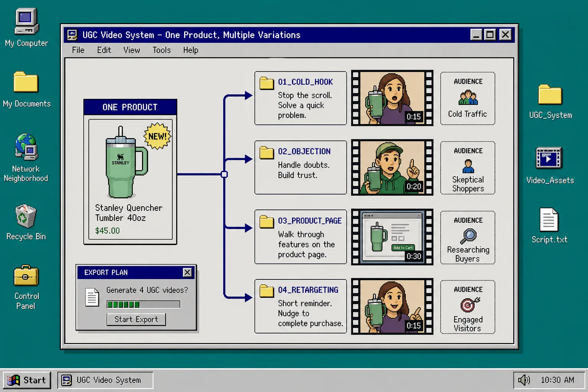Open the File menu
This screenshot has height=392, width=588.
[x=78, y=50]
